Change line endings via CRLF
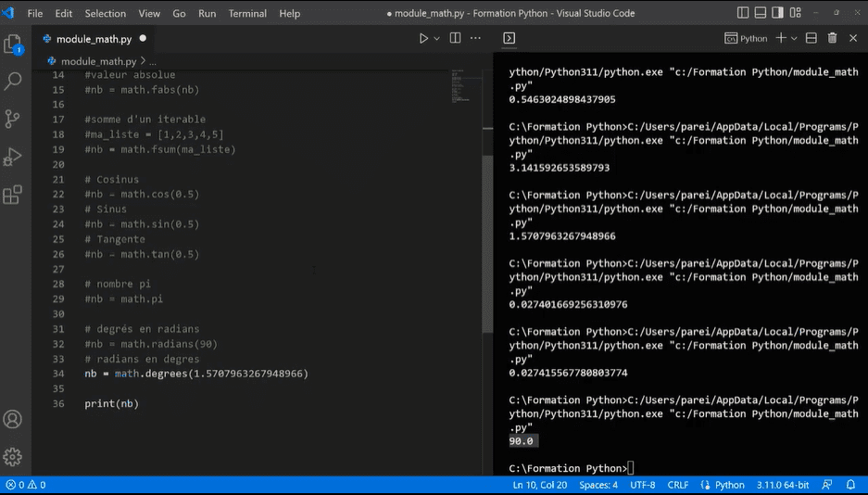Image resolution: width=868 pixels, height=495 pixels. coord(677,485)
